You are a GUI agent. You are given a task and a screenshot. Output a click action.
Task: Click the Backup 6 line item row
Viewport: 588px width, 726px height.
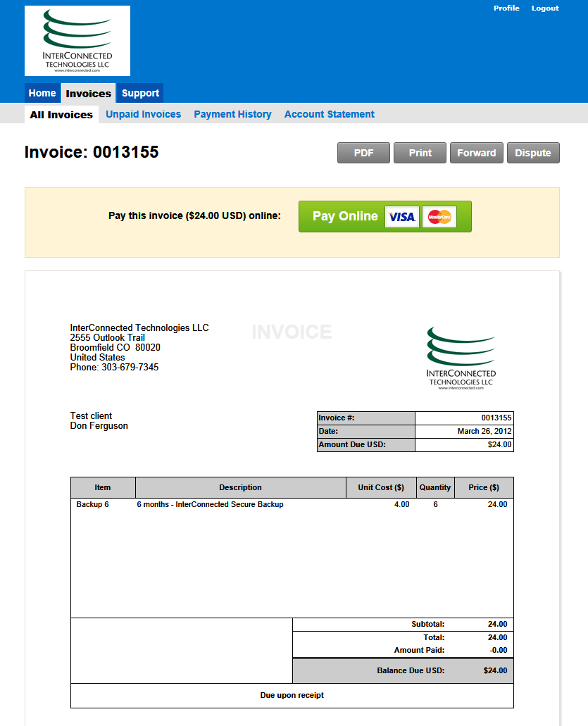(292, 504)
